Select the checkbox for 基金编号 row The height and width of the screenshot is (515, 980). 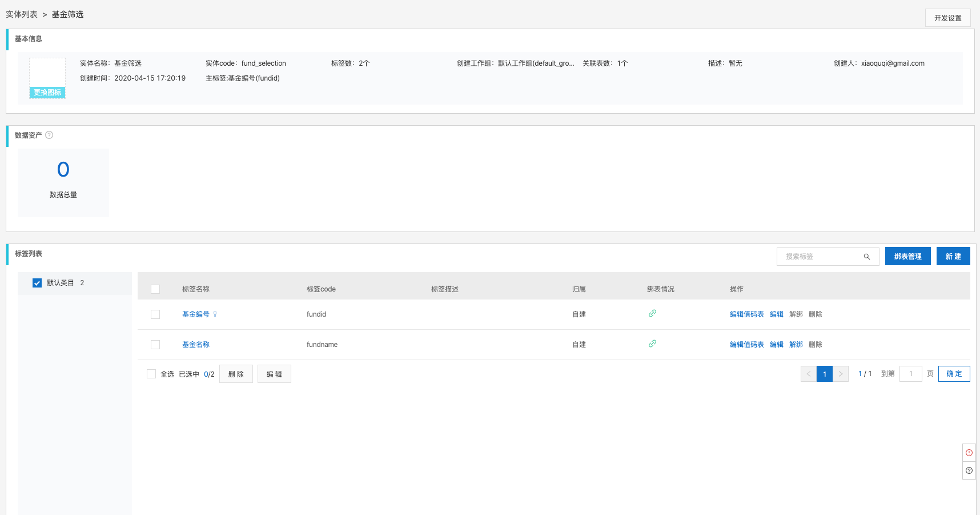pos(155,314)
